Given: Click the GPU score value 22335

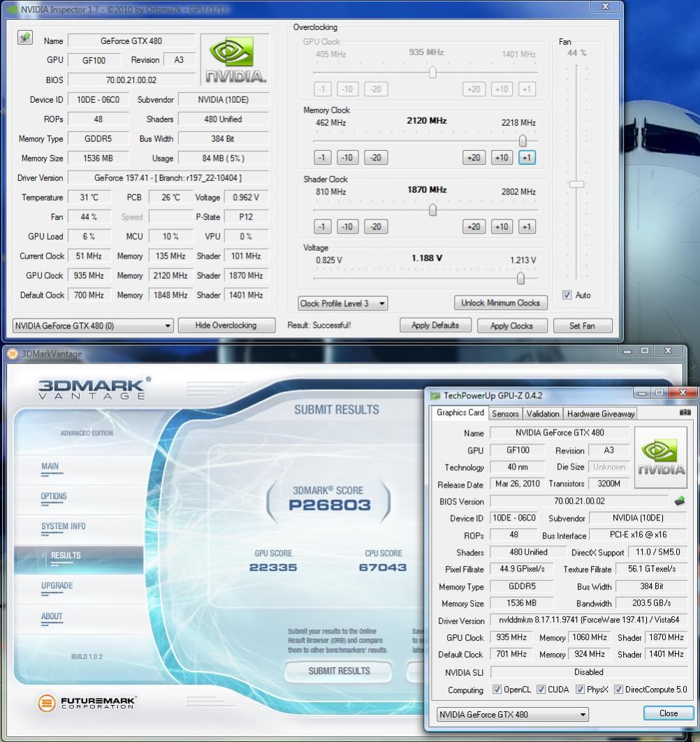Looking at the screenshot, I should (x=273, y=567).
